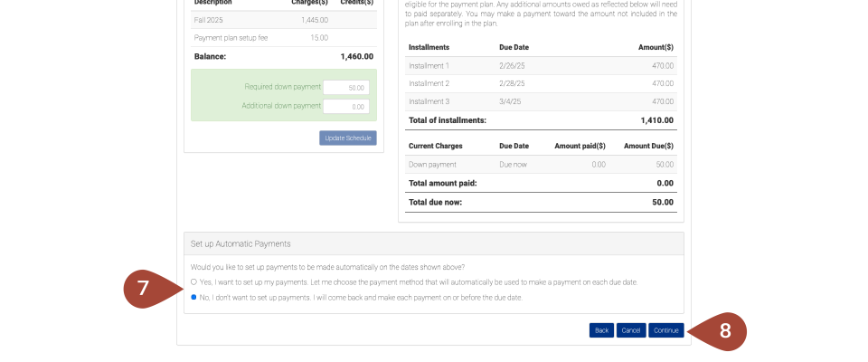This screenshot has height=362, width=868.
Task: Click the Required down payment field
Action: 346,88
